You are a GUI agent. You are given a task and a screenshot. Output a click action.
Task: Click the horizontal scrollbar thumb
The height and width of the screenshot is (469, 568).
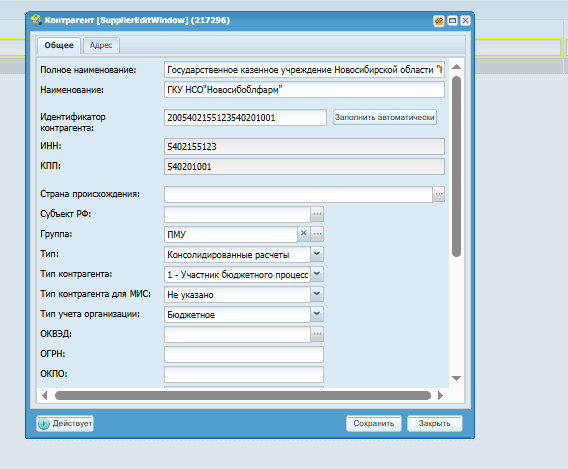pyautogui.click(x=243, y=395)
